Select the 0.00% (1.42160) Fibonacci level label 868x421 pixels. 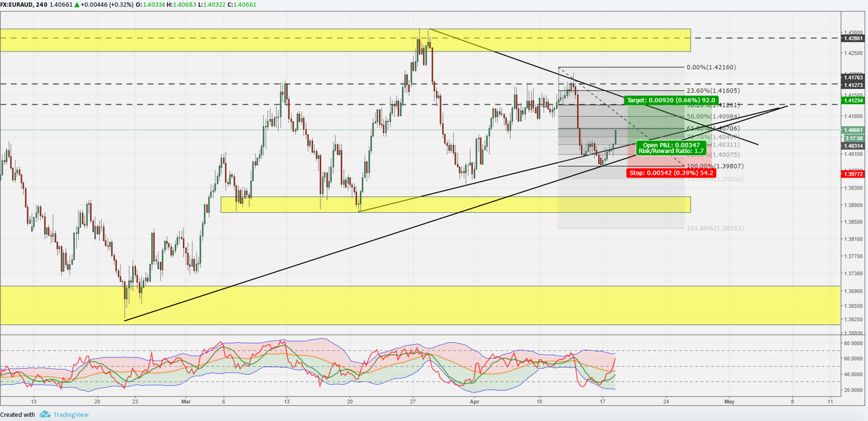tap(711, 68)
